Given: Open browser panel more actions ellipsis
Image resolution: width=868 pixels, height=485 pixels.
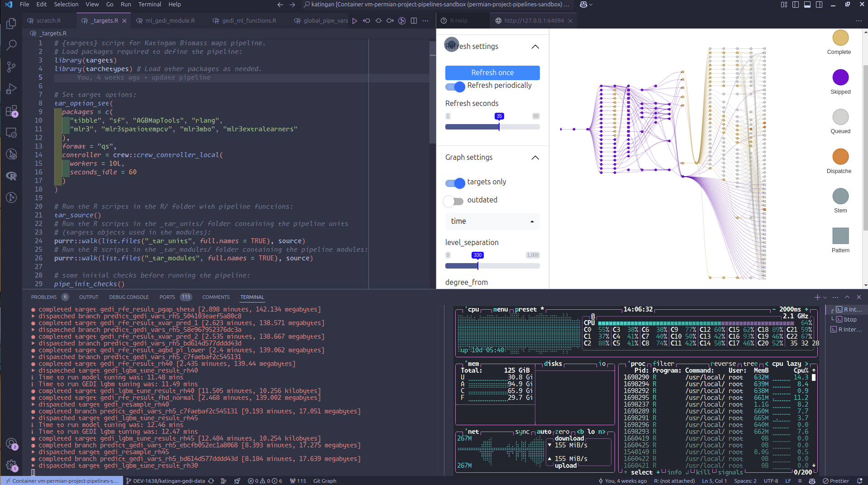Looking at the screenshot, I should point(859,21).
